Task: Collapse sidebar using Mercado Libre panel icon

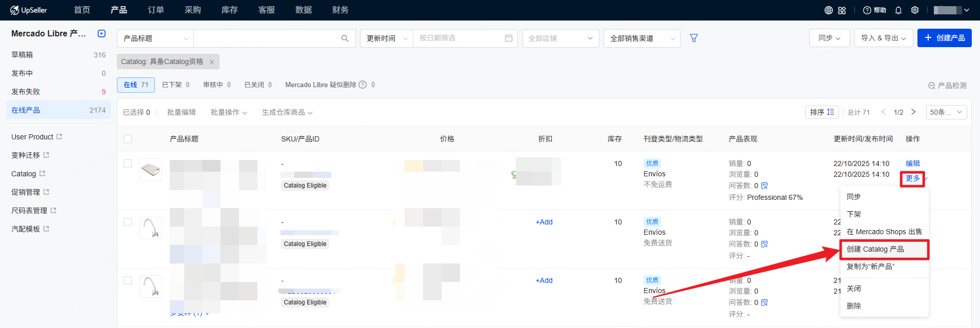Action: pos(102,34)
